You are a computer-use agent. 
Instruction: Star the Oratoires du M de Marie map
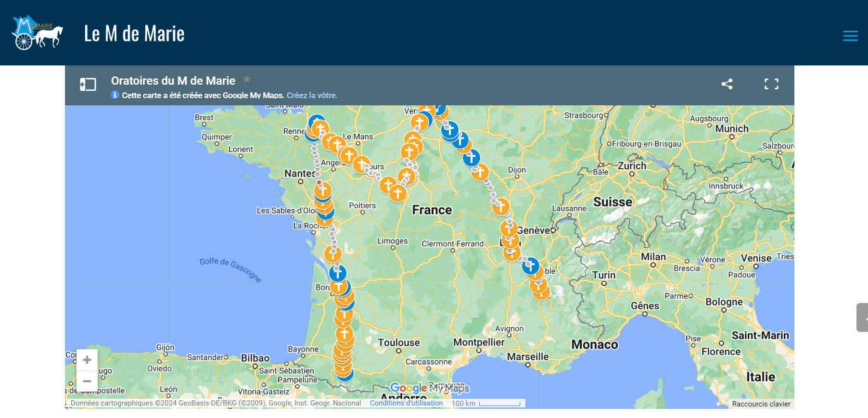246,79
